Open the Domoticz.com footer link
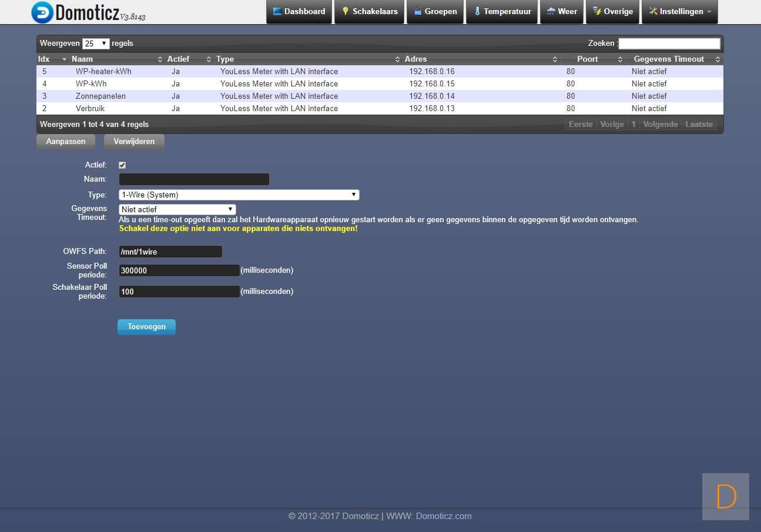 click(444, 516)
